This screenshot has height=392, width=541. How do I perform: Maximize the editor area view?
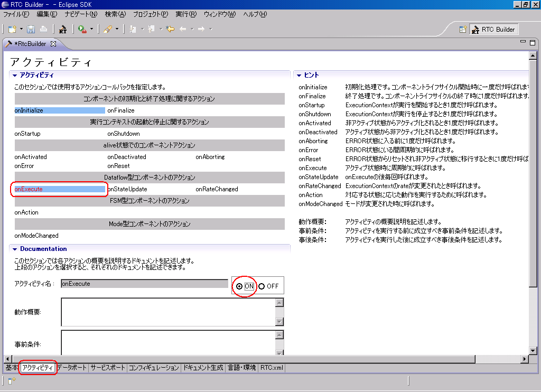pos(533,43)
